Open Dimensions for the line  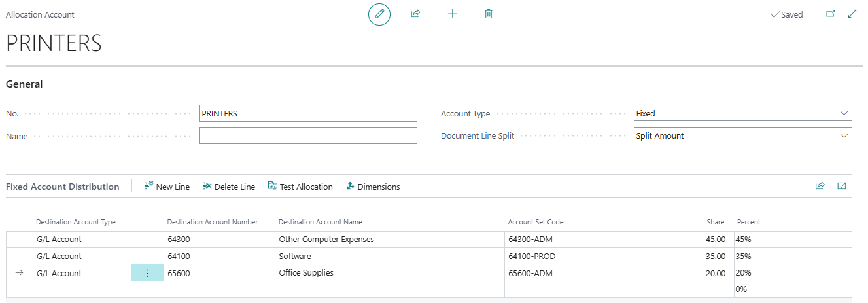pyautogui.click(x=373, y=187)
